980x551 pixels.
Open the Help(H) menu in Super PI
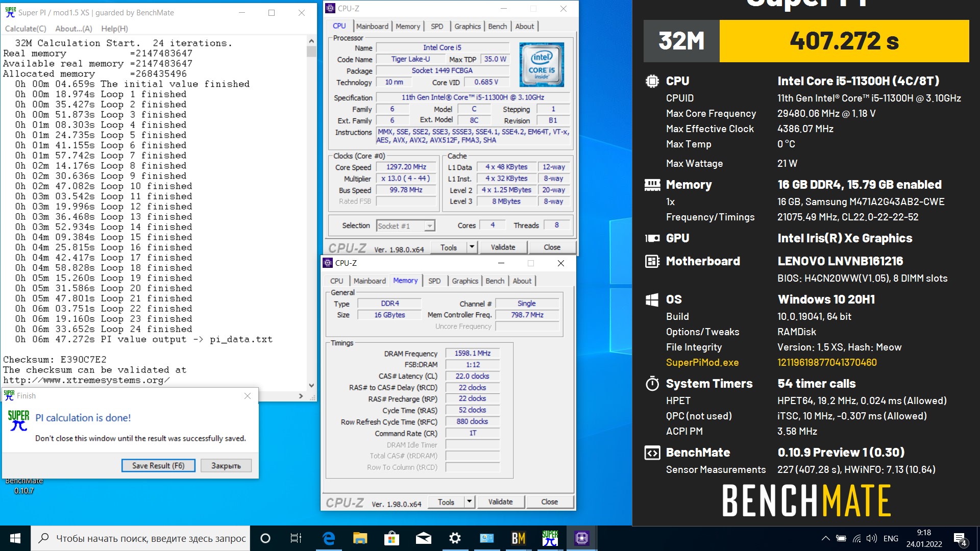click(114, 29)
